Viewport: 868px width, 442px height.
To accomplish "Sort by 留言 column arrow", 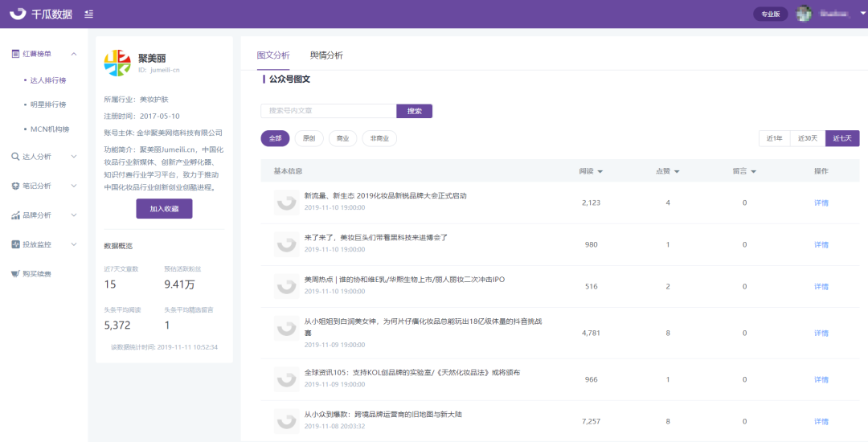I will (x=753, y=171).
